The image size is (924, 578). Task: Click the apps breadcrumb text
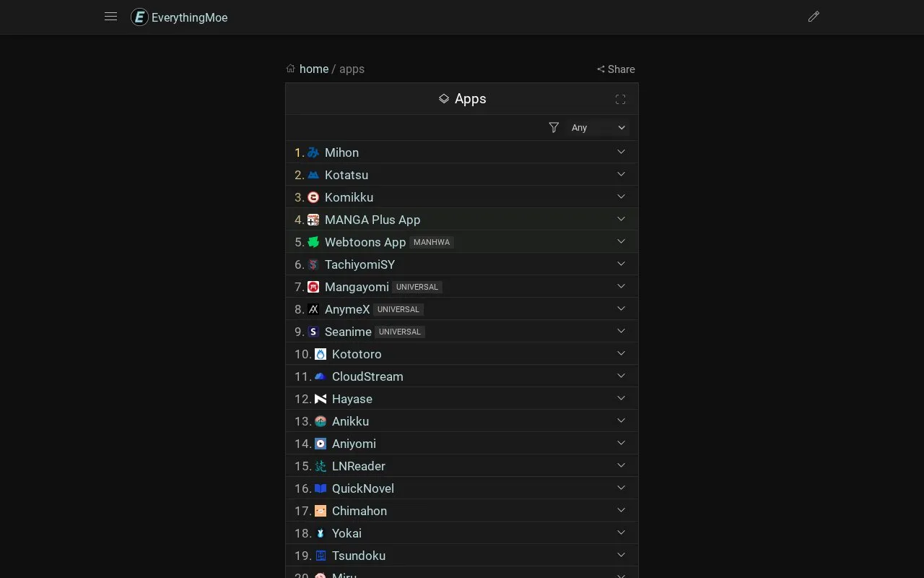pyautogui.click(x=352, y=69)
